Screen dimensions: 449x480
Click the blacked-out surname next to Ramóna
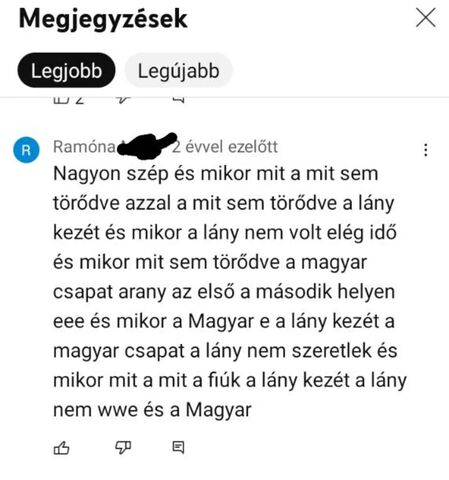147,146
